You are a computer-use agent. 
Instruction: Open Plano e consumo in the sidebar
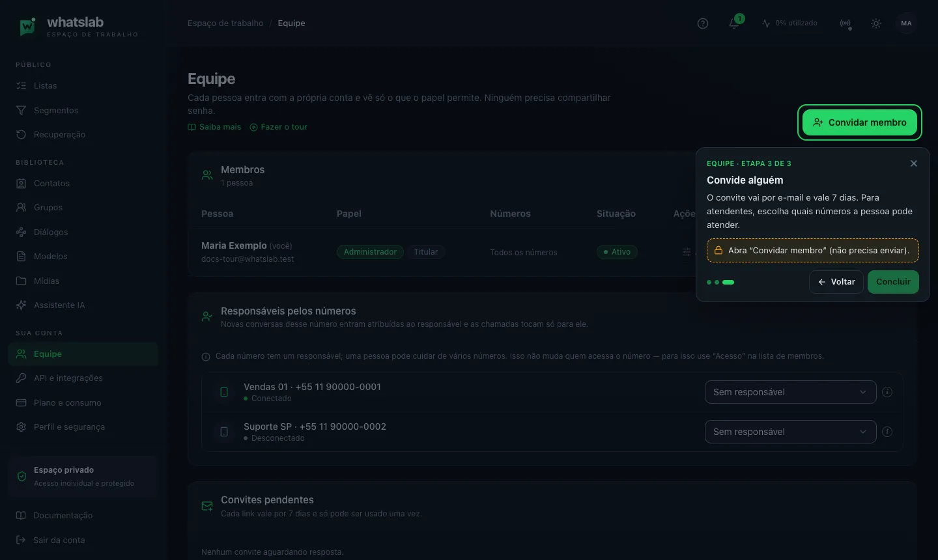click(83, 403)
